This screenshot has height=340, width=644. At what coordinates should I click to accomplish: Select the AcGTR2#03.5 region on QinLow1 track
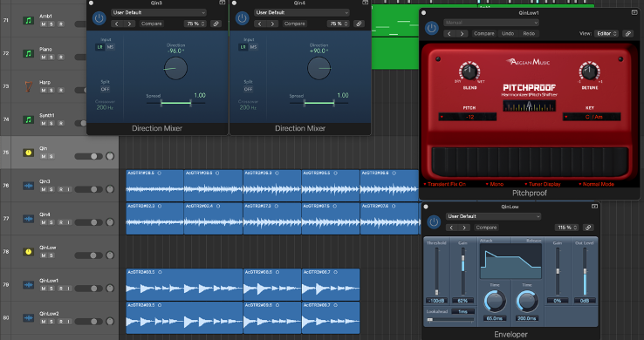click(x=184, y=284)
